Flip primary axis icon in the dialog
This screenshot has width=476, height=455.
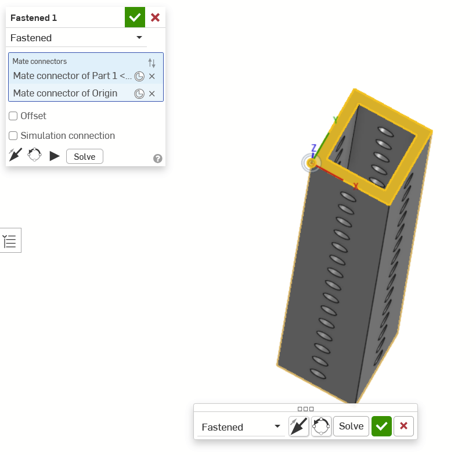click(x=16, y=155)
